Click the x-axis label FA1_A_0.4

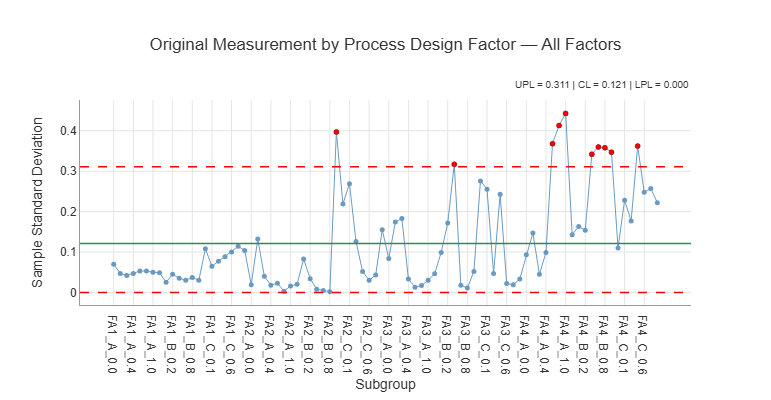coord(132,344)
